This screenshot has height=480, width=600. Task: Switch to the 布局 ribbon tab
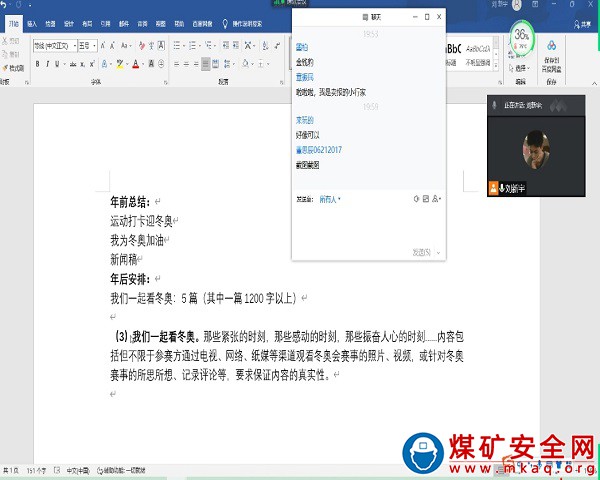point(87,24)
